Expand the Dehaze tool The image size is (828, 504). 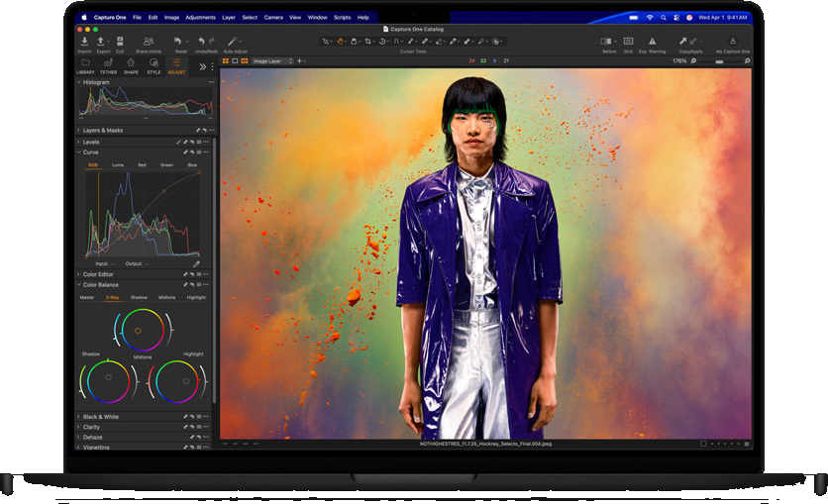pyautogui.click(x=79, y=438)
